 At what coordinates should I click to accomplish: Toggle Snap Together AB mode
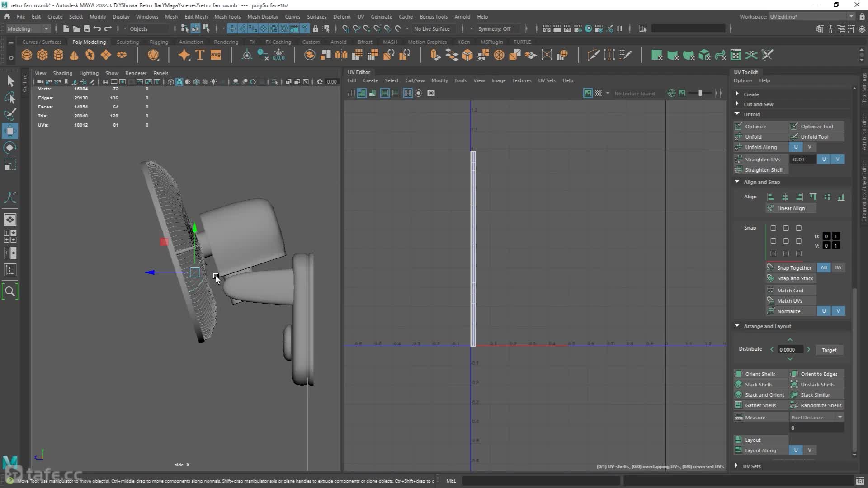pos(824,268)
